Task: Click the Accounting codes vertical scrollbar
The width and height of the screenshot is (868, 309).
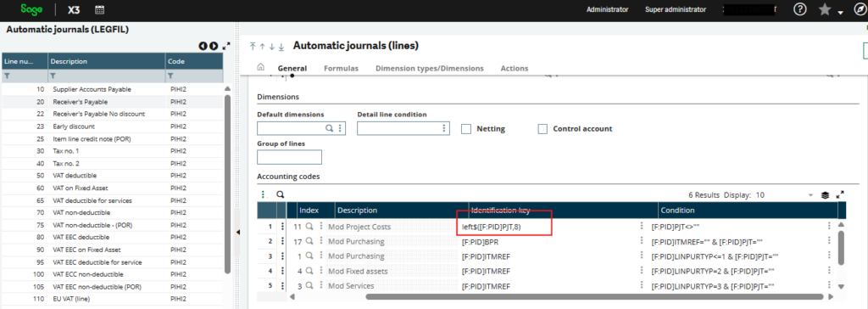Action: (842, 247)
